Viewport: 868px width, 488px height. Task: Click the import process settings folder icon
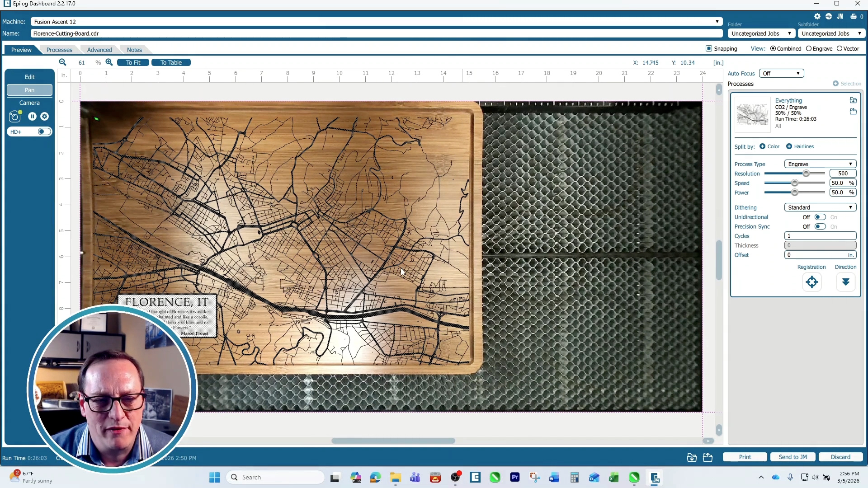click(x=854, y=100)
